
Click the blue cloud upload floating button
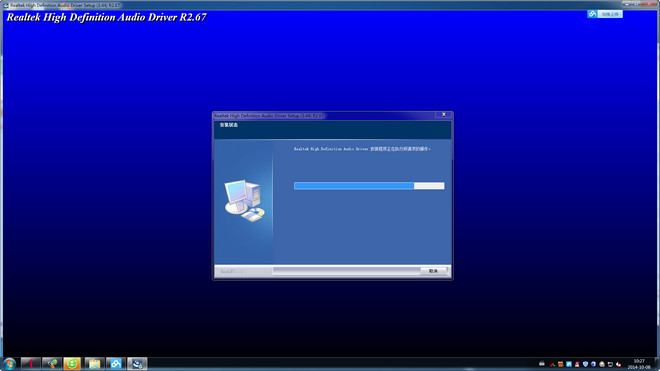604,14
